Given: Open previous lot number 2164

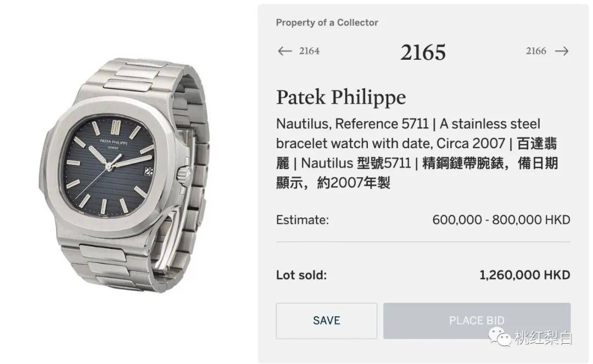Looking at the screenshot, I should 309,51.
